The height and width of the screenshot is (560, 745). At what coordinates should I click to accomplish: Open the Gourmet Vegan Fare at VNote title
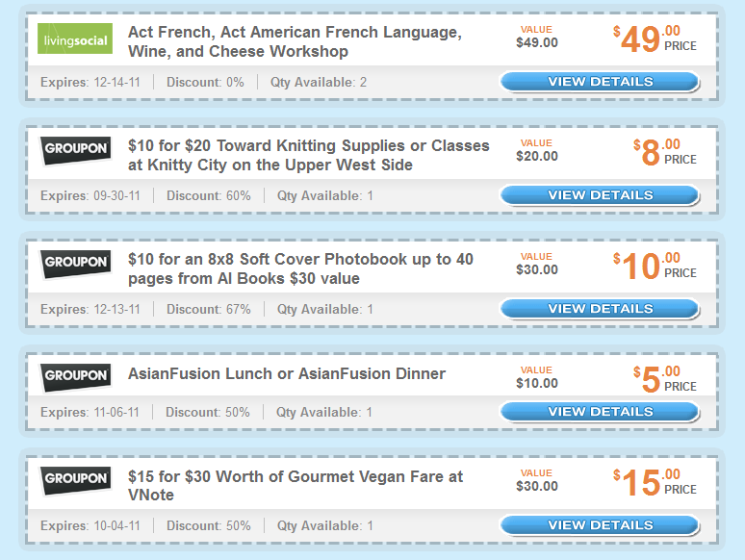pos(295,485)
